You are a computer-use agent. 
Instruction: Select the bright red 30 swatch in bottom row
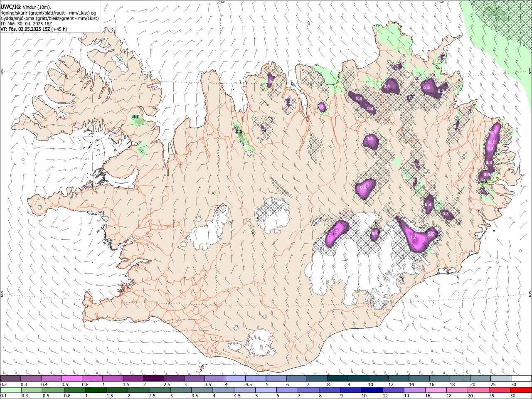520,390
